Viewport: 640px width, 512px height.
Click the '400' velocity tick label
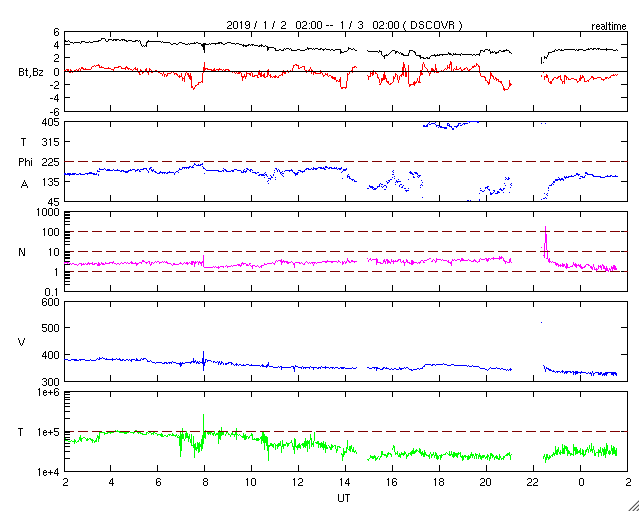[x=51, y=355]
